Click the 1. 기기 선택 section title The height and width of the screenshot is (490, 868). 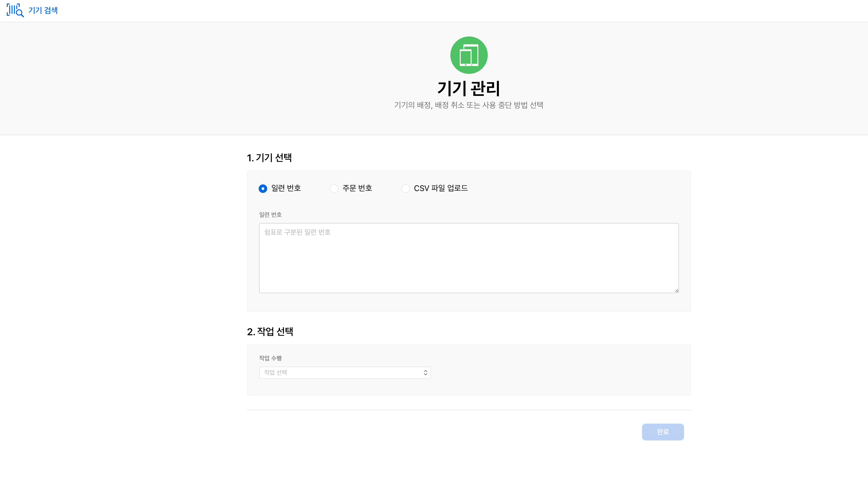[x=269, y=158]
